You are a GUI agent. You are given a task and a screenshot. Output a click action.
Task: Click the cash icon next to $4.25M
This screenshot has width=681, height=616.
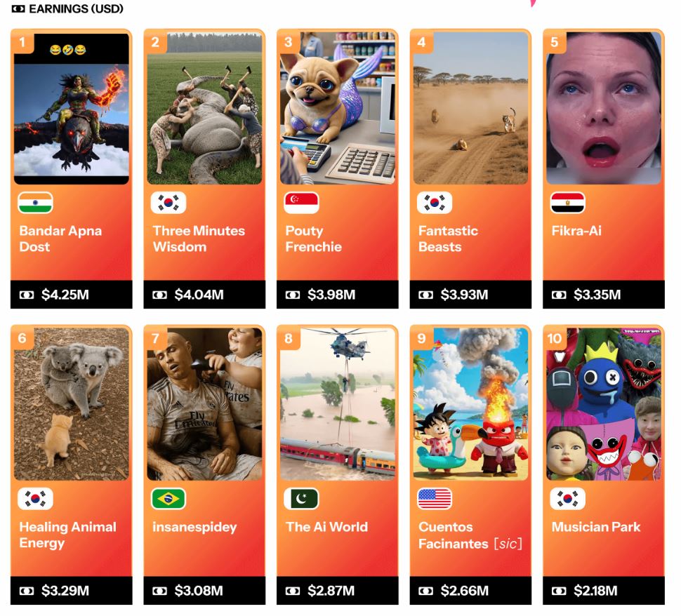click(27, 295)
